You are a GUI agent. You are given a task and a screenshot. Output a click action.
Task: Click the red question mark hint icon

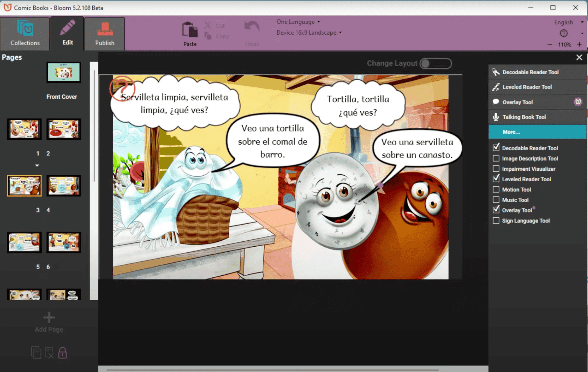122,88
